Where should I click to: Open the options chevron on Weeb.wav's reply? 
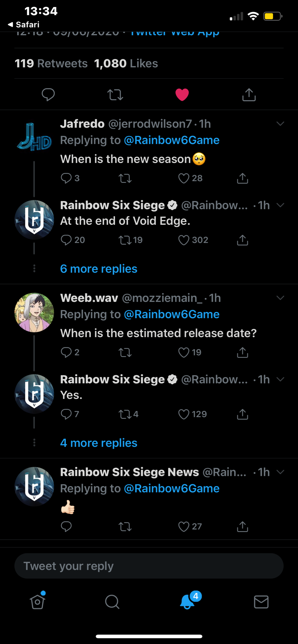pyautogui.click(x=280, y=298)
